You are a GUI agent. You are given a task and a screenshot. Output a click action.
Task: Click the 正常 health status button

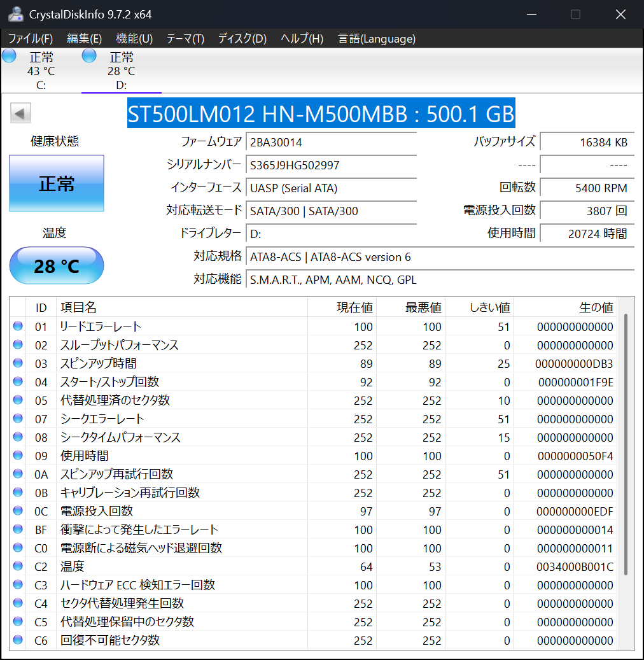57,184
